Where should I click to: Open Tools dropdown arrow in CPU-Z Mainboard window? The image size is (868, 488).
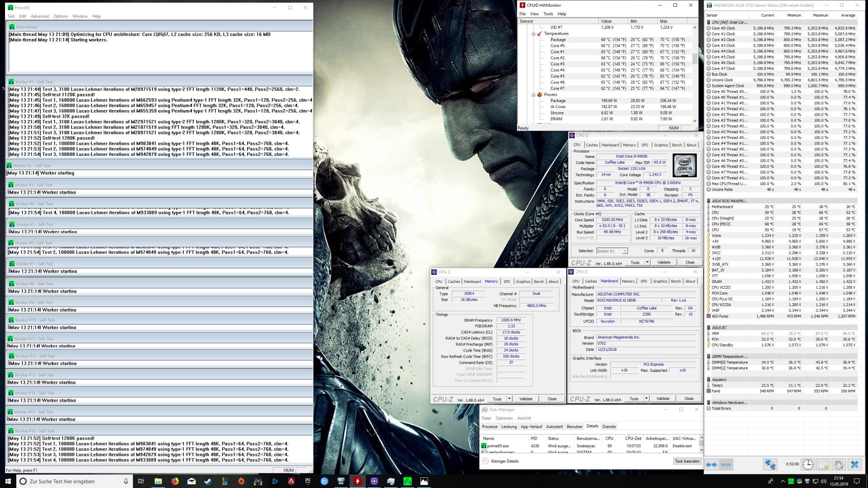646,399
